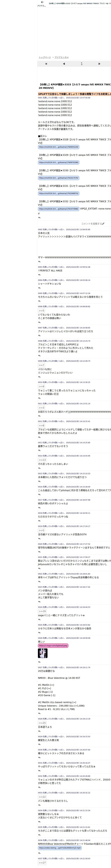The height and width of the screenshot is (868, 111).
Task: Open the i.imgur.com/5jpboqF.jpeg link
Action: click(53, 646)
